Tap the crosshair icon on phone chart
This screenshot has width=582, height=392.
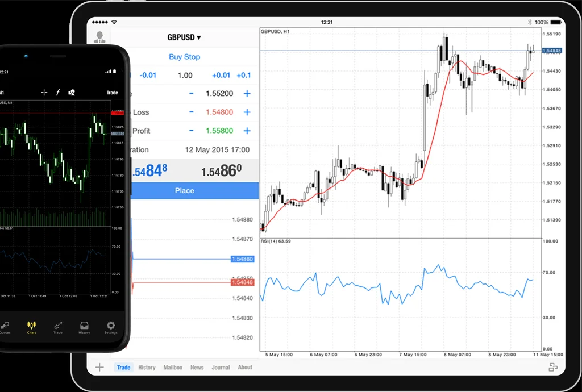pyautogui.click(x=44, y=93)
